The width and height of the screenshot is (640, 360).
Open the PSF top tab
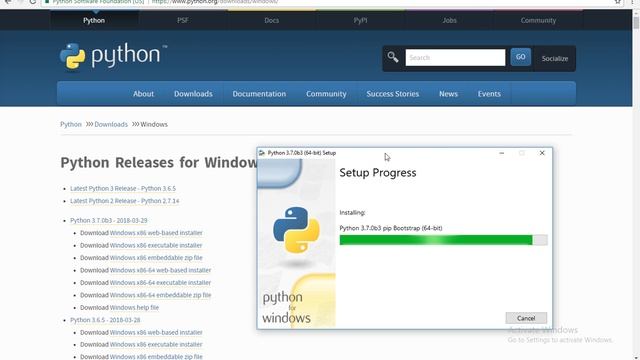pyautogui.click(x=183, y=20)
